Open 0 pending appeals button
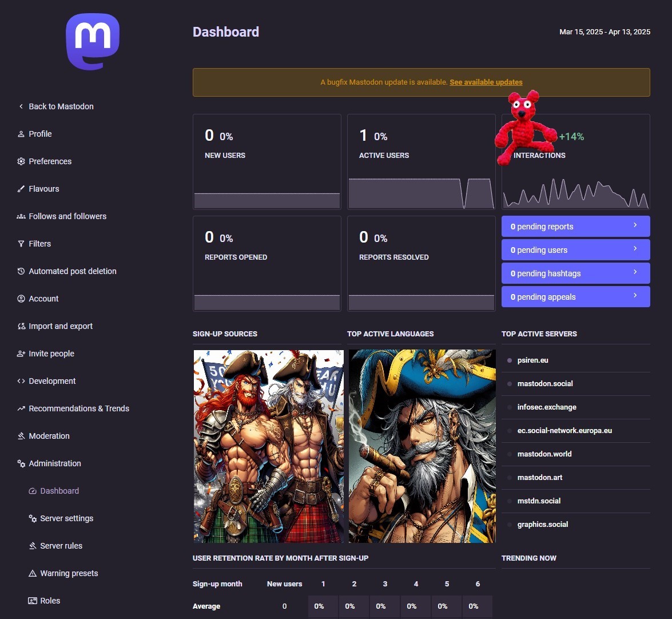Viewport: 672px width, 619px height. [575, 297]
